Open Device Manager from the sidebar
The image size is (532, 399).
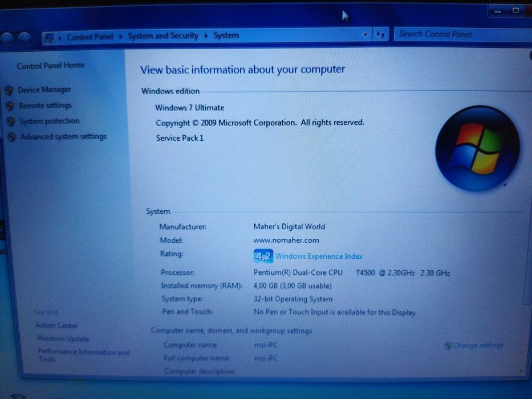coord(44,90)
